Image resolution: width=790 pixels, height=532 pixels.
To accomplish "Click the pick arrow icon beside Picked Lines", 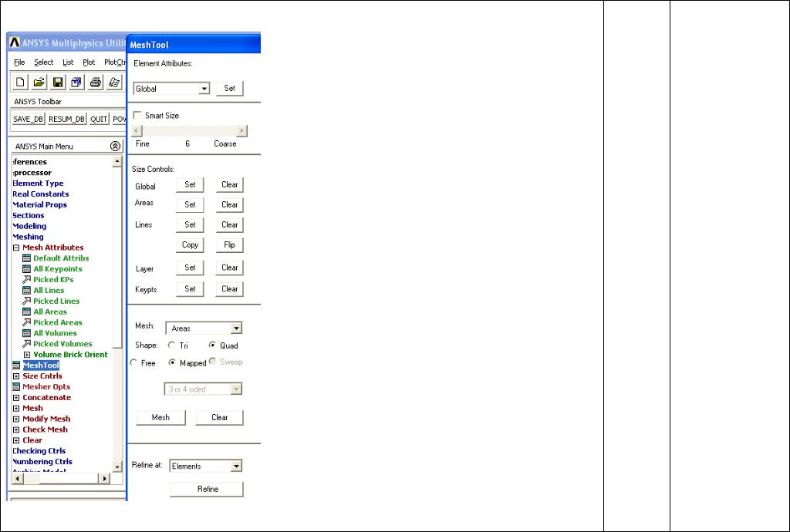I will [27, 301].
